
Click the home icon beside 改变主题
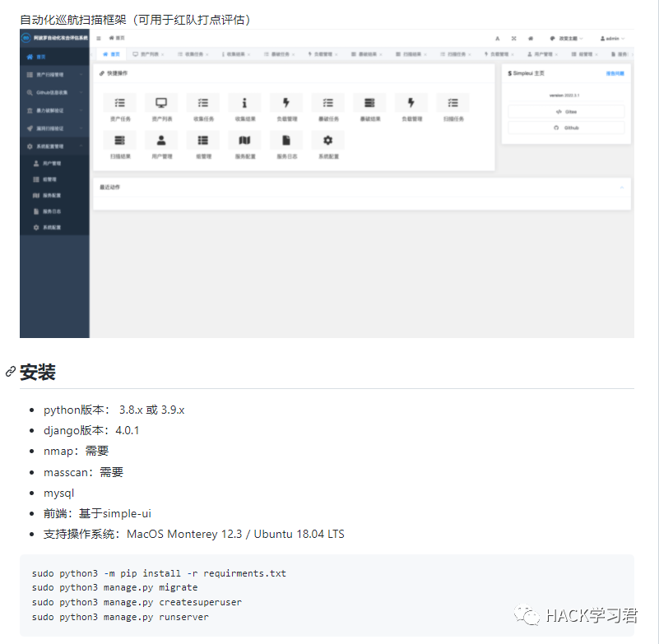click(x=531, y=38)
